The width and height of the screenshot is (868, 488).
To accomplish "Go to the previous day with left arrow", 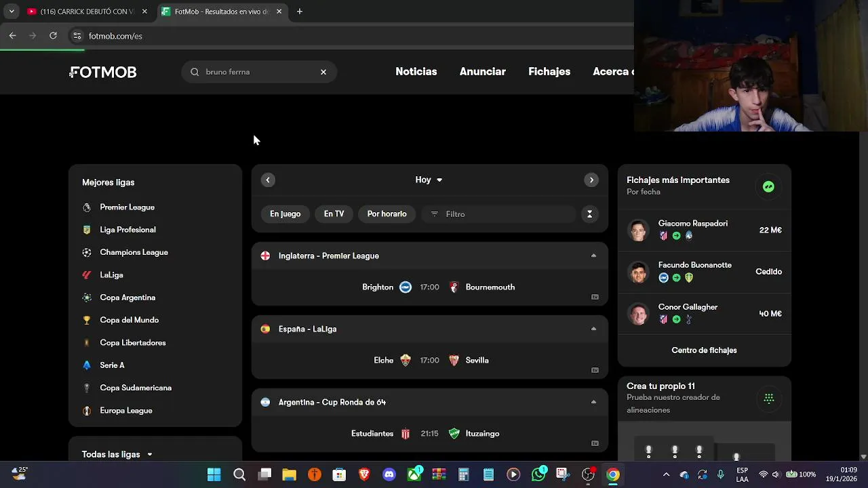I will [x=268, y=180].
